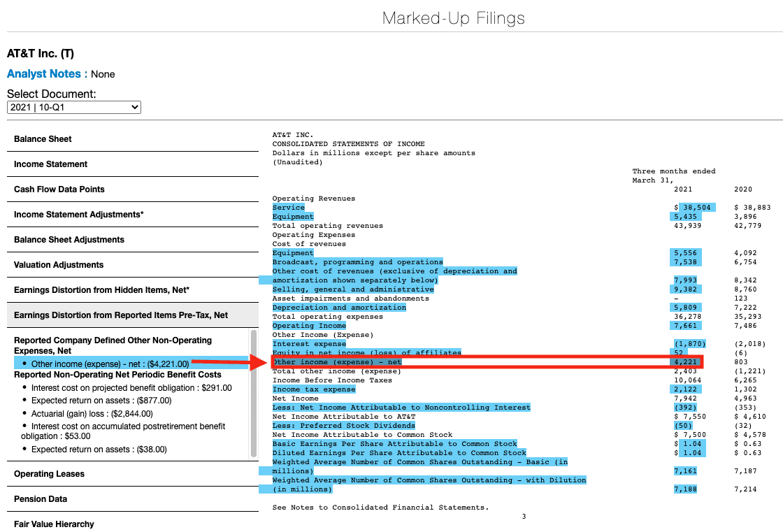Expand the Income Statement section
This screenshot has height=532, width=783.
tap(132, 164)
